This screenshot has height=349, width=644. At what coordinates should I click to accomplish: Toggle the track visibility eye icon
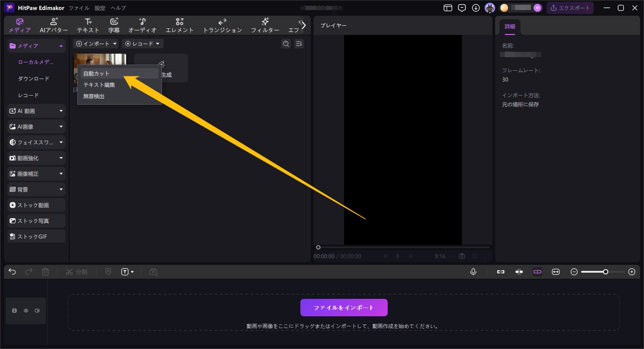[26, 311]
